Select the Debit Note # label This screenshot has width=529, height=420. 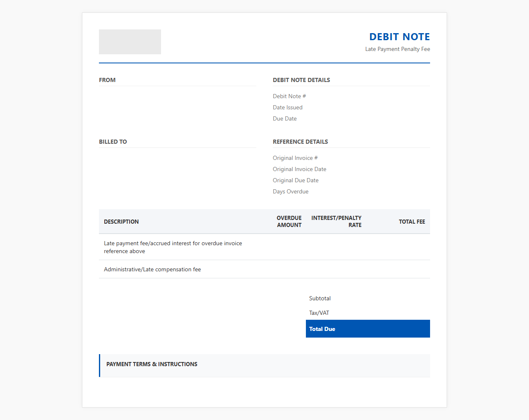click(289, 96)
